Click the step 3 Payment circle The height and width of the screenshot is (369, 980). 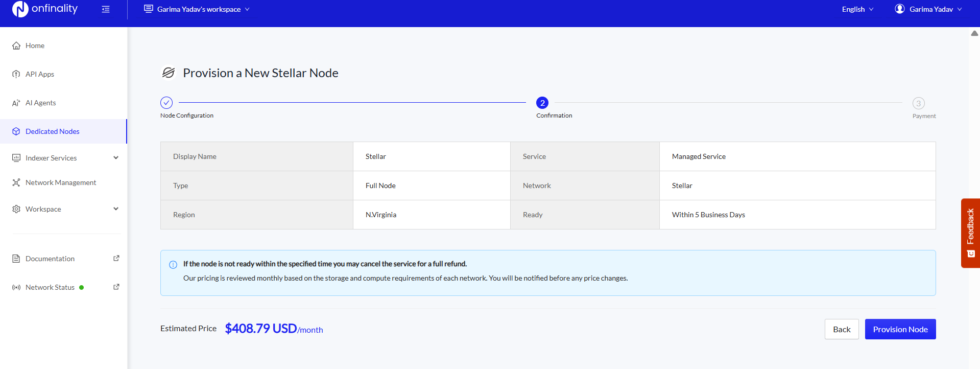pos(919,103)
